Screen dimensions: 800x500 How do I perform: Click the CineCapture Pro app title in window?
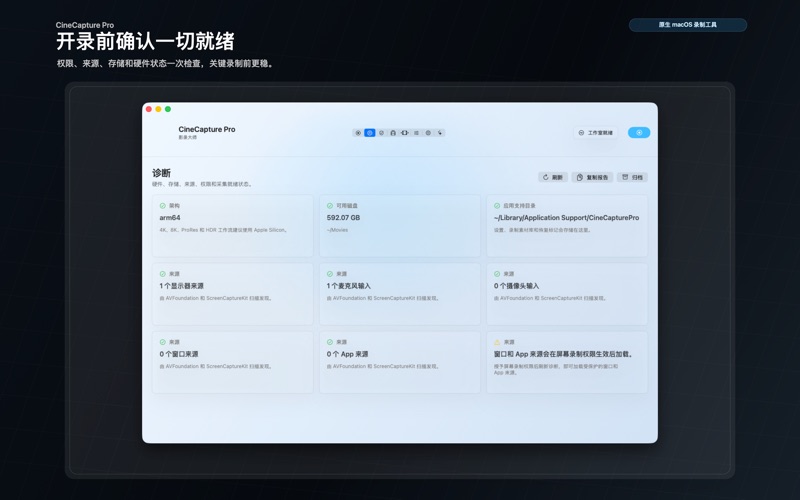pyautogui.click(x=207, y=129)
